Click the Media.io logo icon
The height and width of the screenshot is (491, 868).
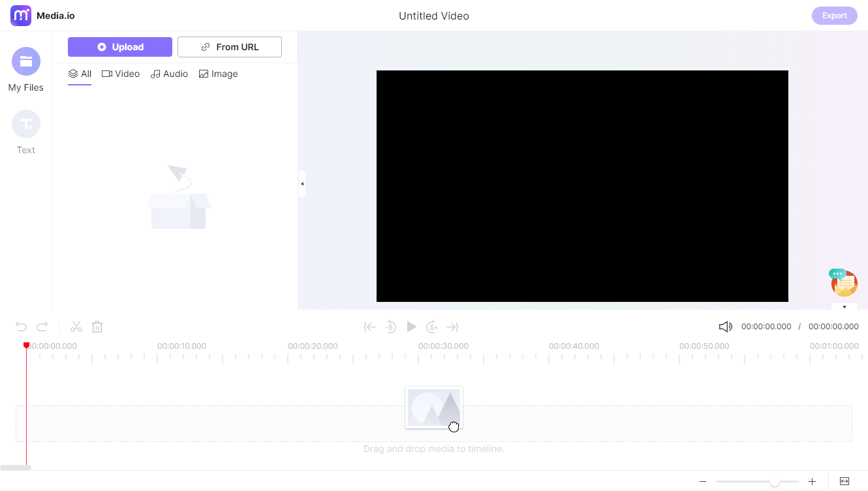click(20, 15)
